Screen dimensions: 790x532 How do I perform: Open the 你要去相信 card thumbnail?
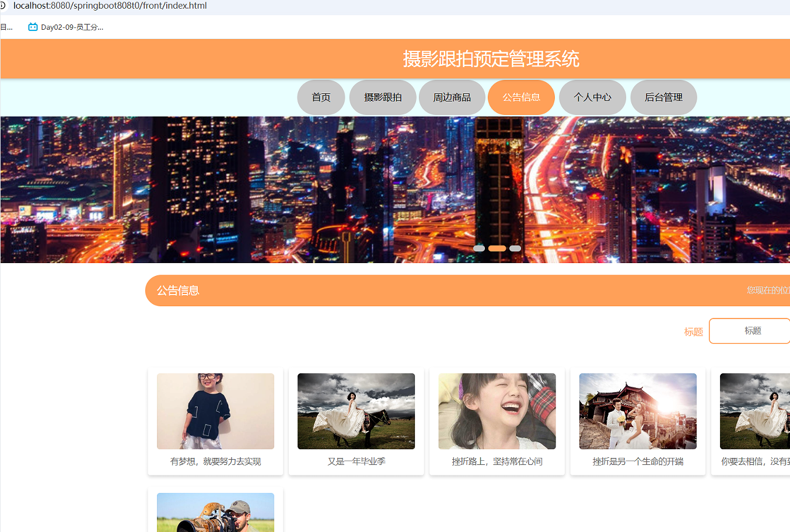click(x=755, y=411)
